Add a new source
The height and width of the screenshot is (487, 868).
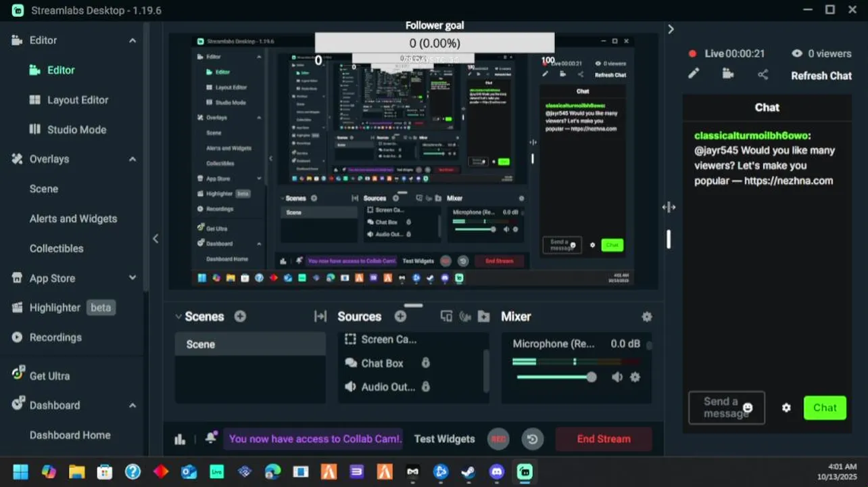click(400, 317)
